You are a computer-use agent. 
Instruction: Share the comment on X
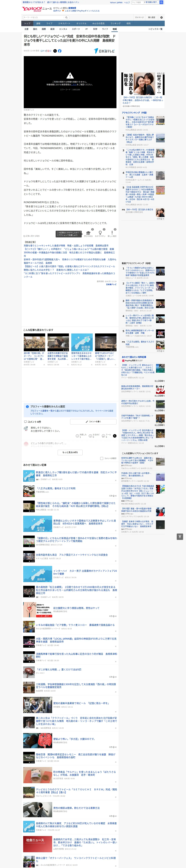point(115,436)
